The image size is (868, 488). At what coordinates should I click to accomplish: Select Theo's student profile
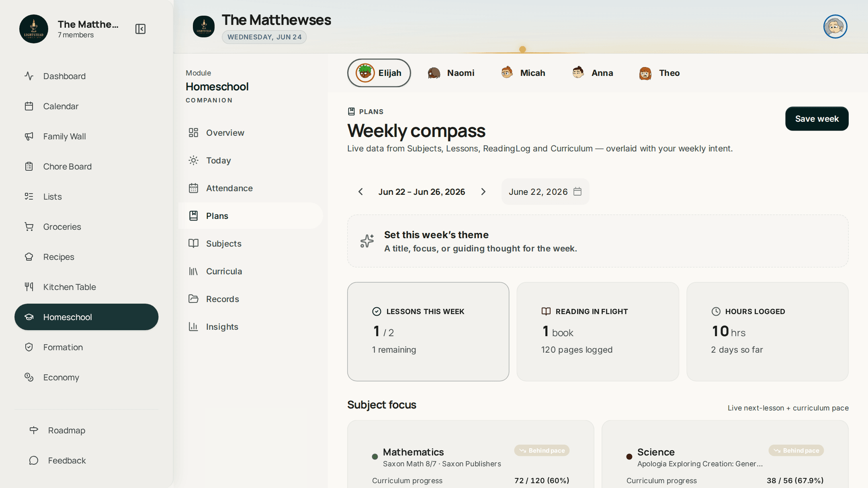point(659,73)
